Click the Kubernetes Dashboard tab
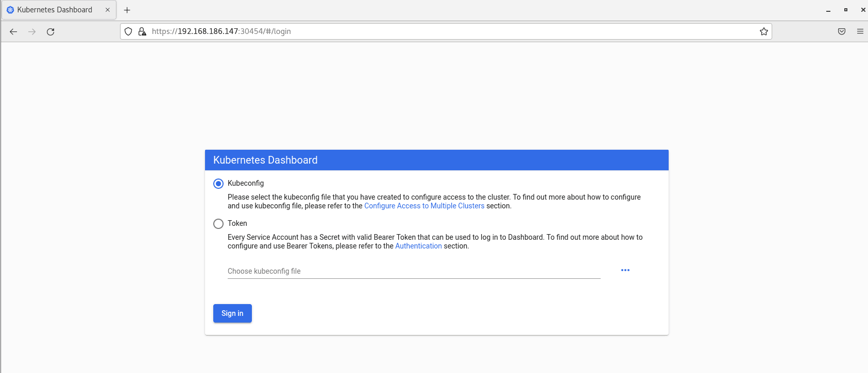 point(55,10)
